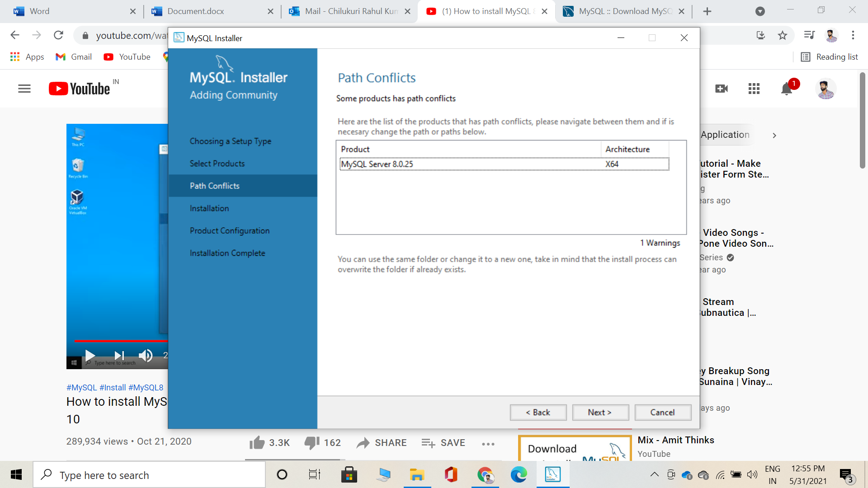Click the red video progress bar
Viewport: 868px width, 488px height.
click(x=121, y=341)
